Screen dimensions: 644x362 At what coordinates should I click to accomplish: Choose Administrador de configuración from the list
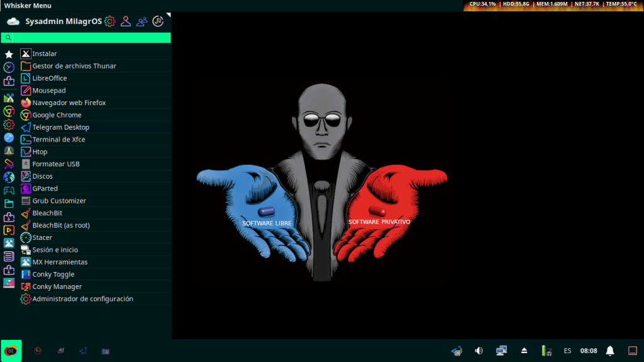tap(82, 299)
